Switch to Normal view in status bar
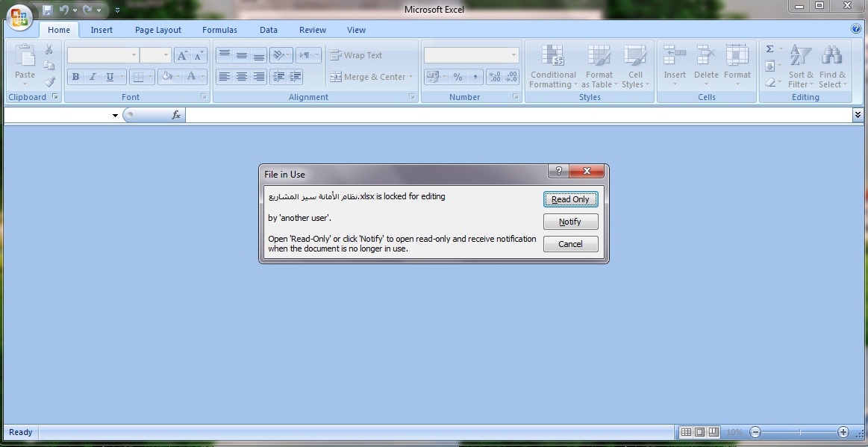 [686, 432]
